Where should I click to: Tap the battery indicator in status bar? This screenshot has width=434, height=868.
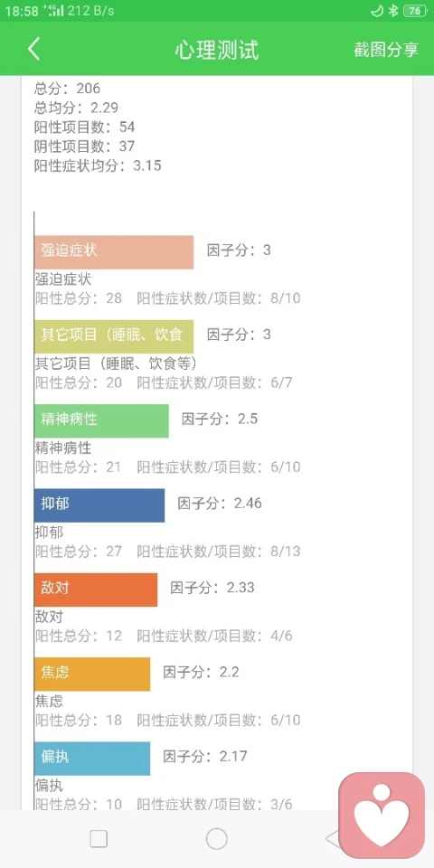[x=415, y=11]
